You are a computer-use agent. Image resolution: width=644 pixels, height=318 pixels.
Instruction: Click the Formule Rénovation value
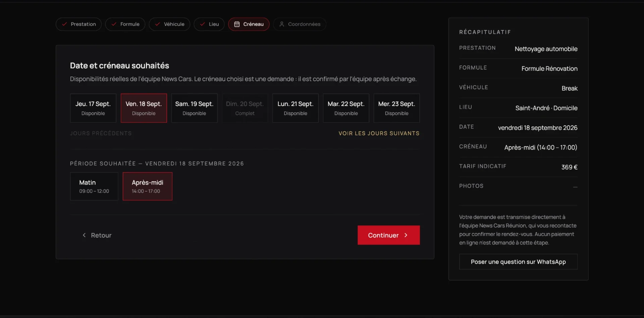[x=549, y=69]
